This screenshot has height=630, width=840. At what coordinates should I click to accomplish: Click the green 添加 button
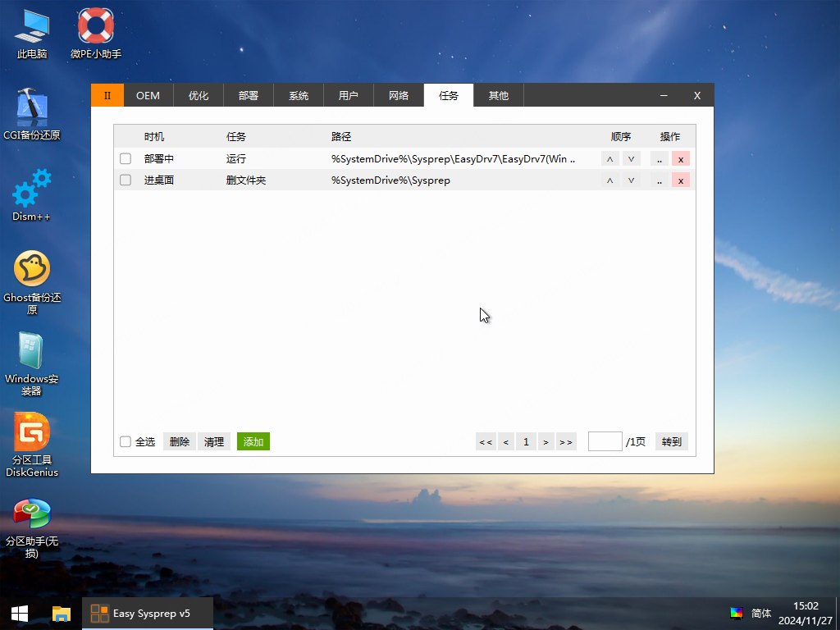253,441
